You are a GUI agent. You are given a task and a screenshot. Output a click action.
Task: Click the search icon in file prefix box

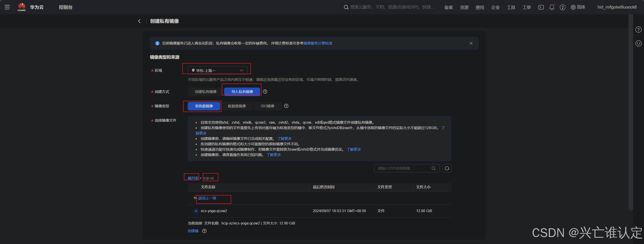tap(434, 168)
